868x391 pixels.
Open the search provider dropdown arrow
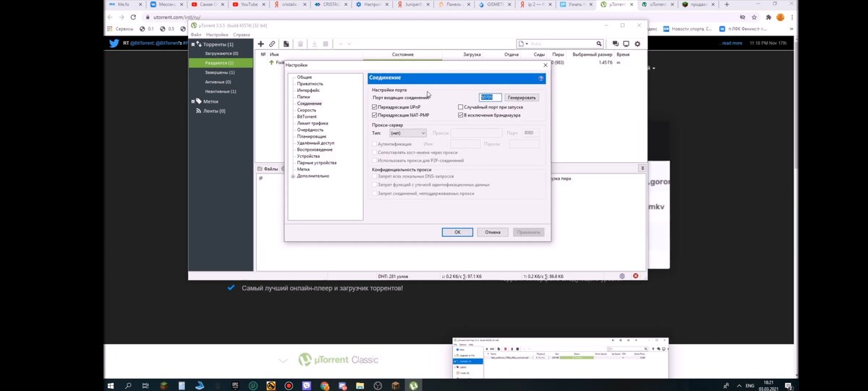pos(527,44)
